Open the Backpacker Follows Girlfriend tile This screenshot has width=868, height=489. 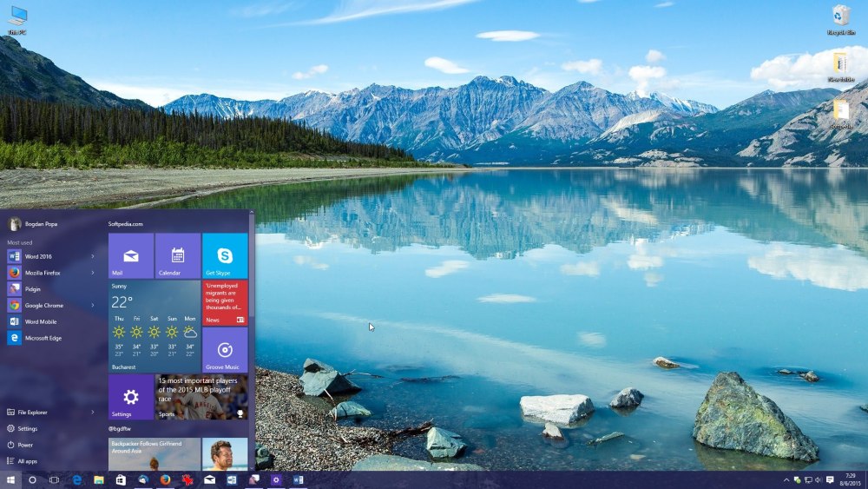tap(155, 454)
